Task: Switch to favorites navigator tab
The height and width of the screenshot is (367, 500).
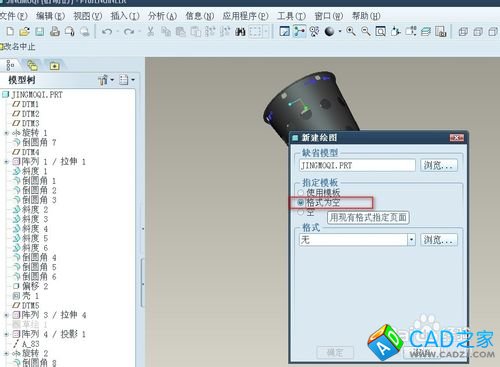Action: [54, 66]
